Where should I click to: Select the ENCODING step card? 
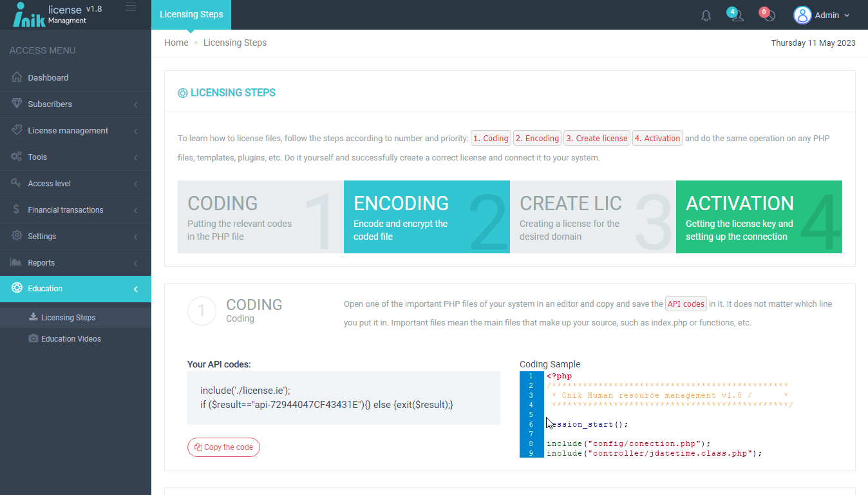point(427,217)
